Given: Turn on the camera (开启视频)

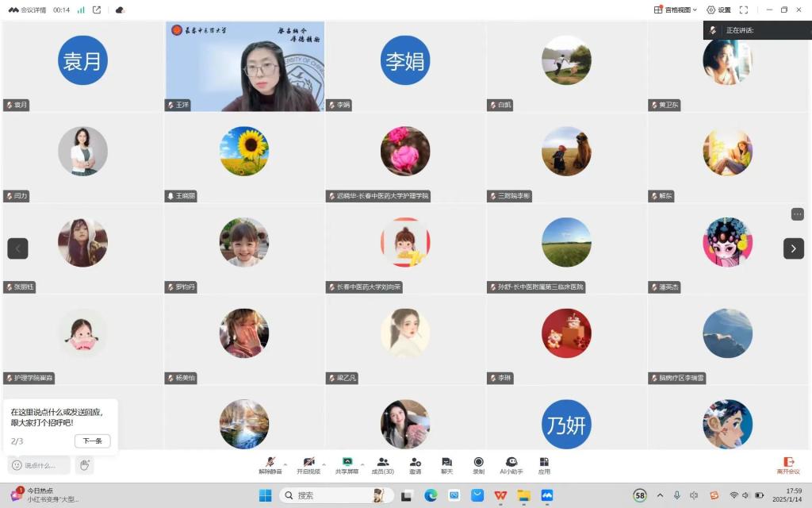Looking at the screenshot, I should pyautogui.click(x=308, y=464).
